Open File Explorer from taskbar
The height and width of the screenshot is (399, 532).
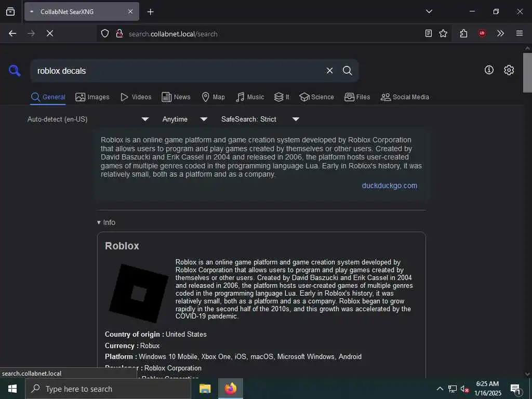[205, 389]
